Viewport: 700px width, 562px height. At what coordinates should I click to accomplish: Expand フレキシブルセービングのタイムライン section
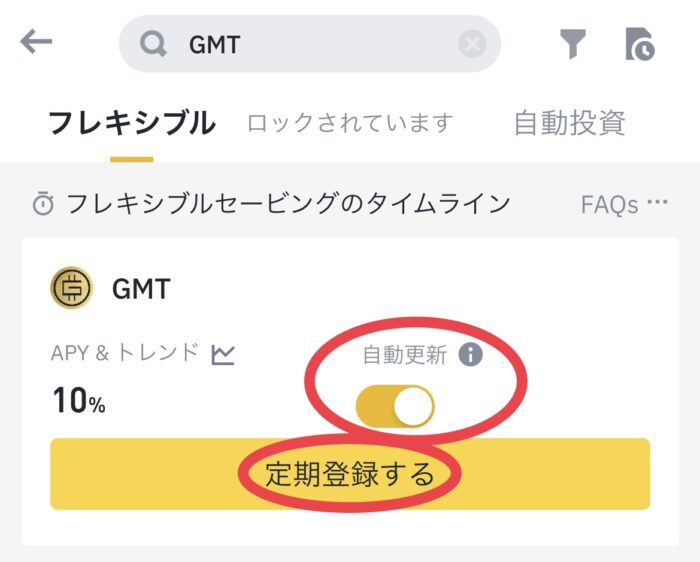288,204
